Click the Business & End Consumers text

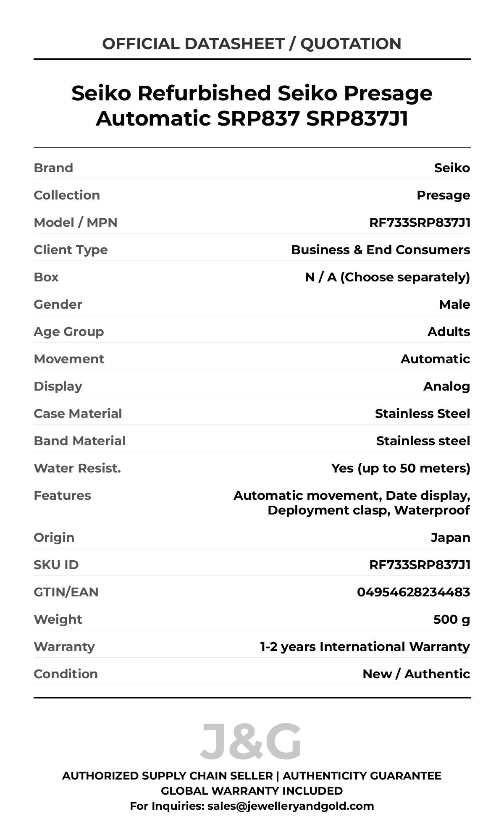tap(381, 250)
